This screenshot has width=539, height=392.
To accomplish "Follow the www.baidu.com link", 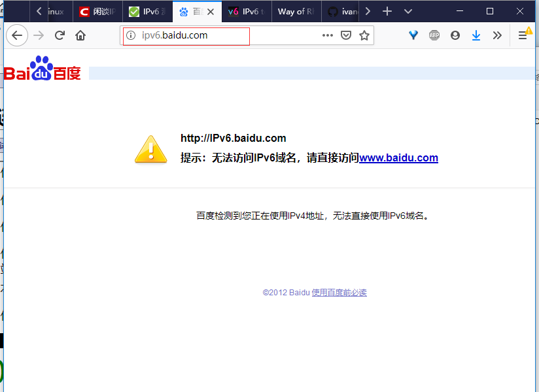I will tap(398, 157).
